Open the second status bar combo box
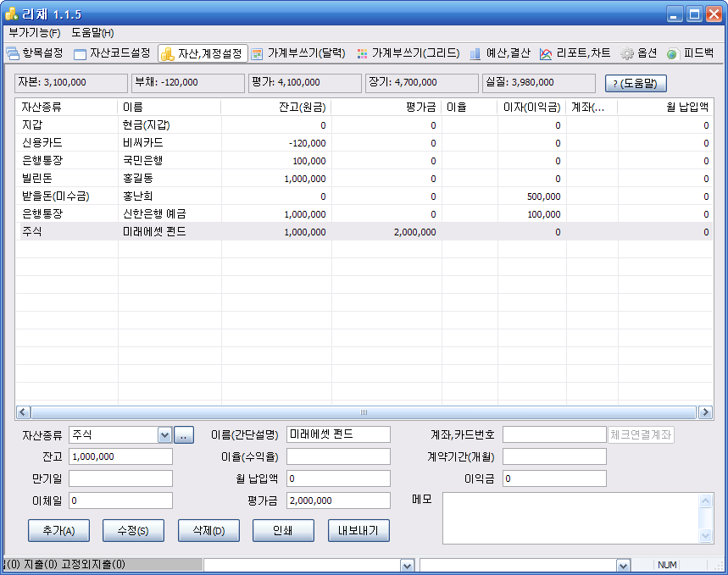This screenshot has width=728, height=575. click(624, 566)
